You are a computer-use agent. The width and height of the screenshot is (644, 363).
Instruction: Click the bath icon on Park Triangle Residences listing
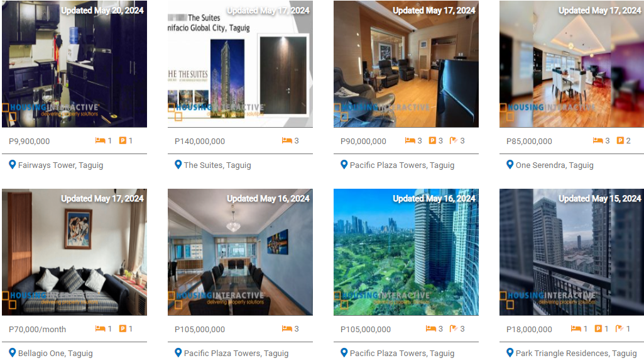[x=619, y=328]
